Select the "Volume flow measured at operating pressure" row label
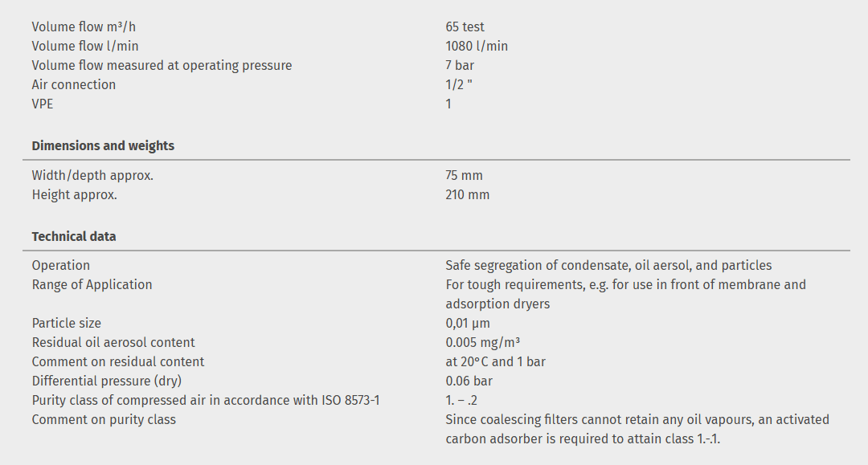This screenshot has width=868, height=465. [162, 65]
